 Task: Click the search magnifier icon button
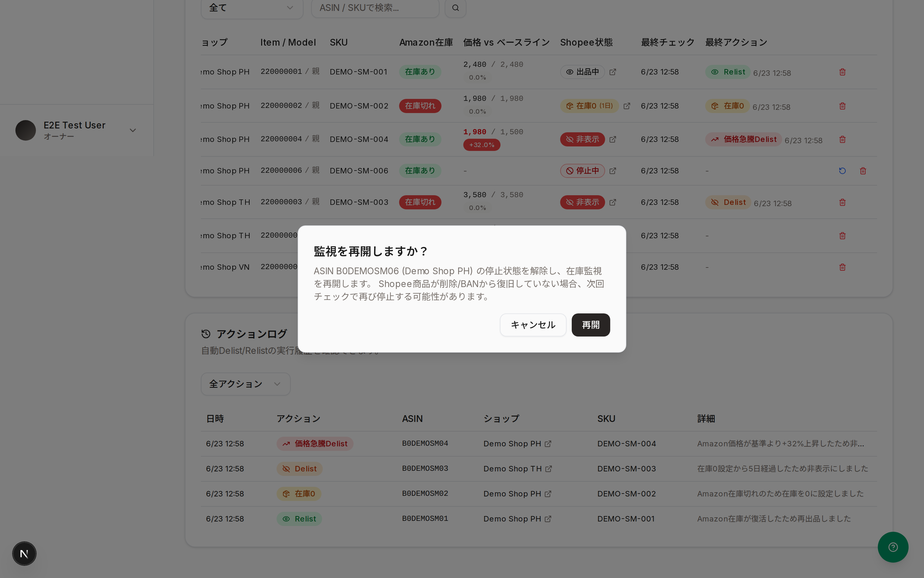456,8
